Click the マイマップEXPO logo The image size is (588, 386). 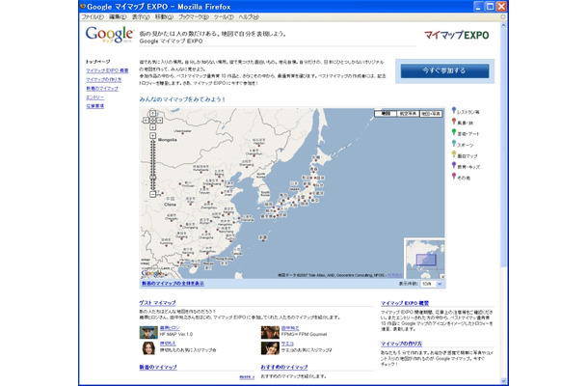coord(456,36)
